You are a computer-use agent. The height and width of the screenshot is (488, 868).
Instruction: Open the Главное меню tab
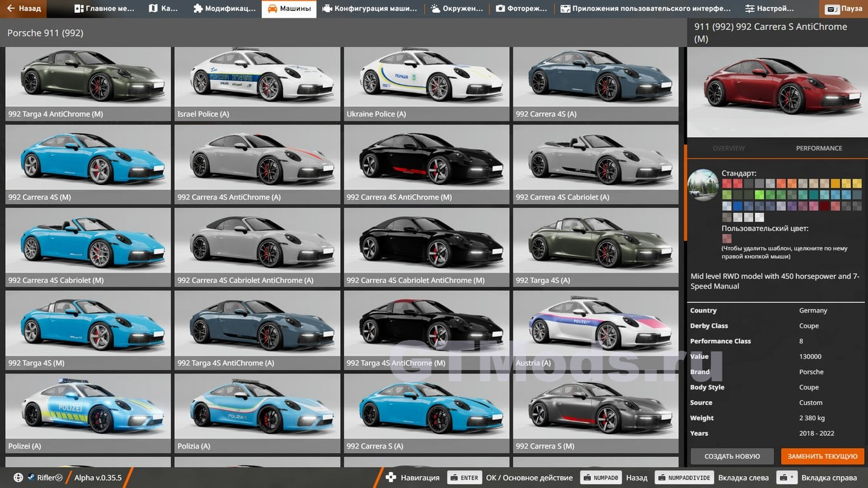(105, 9)
